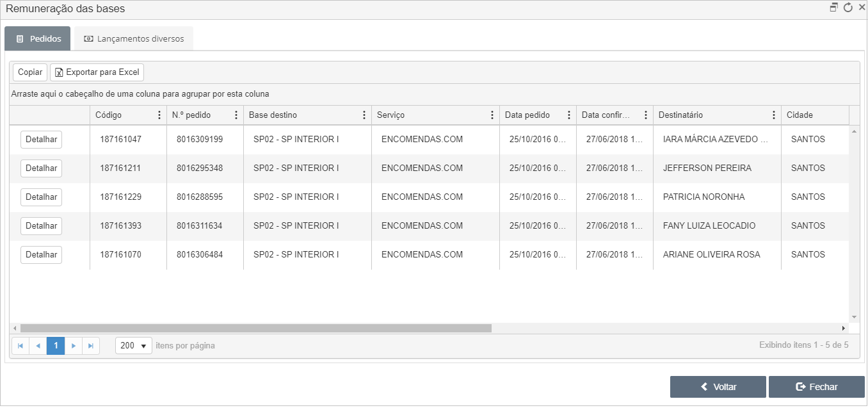868x408 pixels.
Task: Click recipient IARA MÁRCIA AZEVEDO cell
Action: (718, 140)
